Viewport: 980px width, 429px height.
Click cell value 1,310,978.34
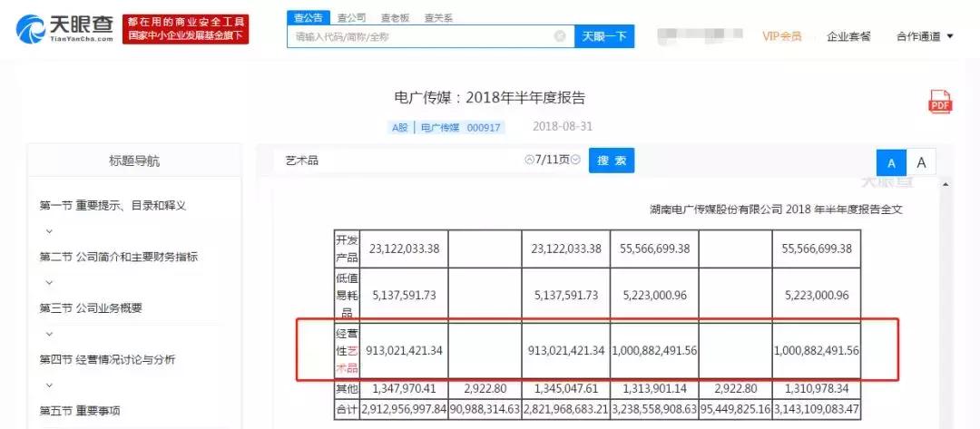tap(816, 388)
